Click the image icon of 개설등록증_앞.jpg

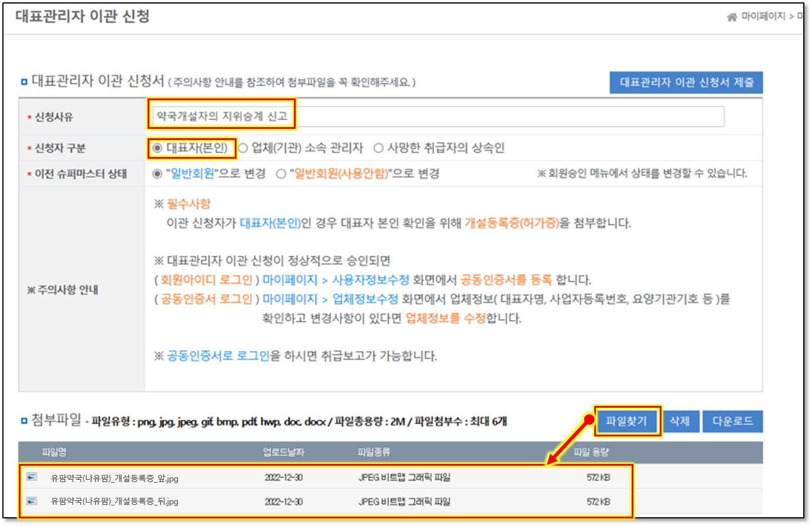[32, 477]
